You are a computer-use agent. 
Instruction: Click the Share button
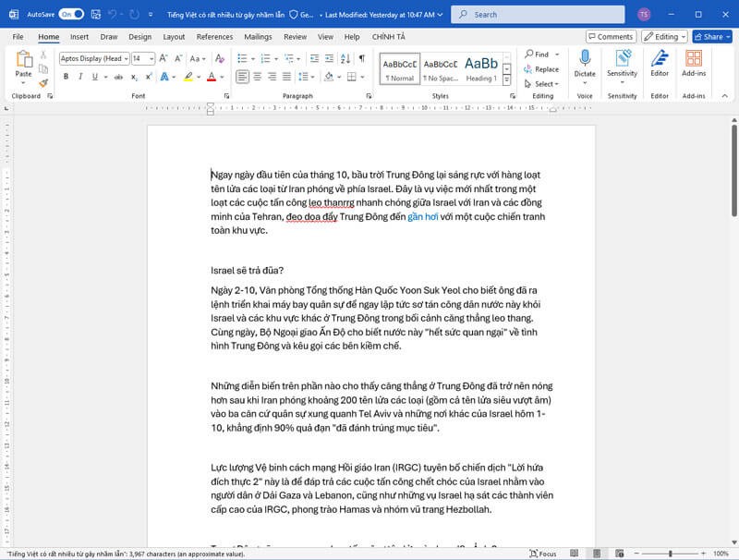709,37
